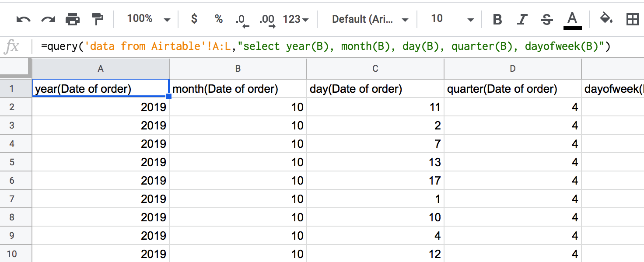Select row 10 header
Image resolution: width=644 pixels, height=262 pixels.
pos(16,254)
